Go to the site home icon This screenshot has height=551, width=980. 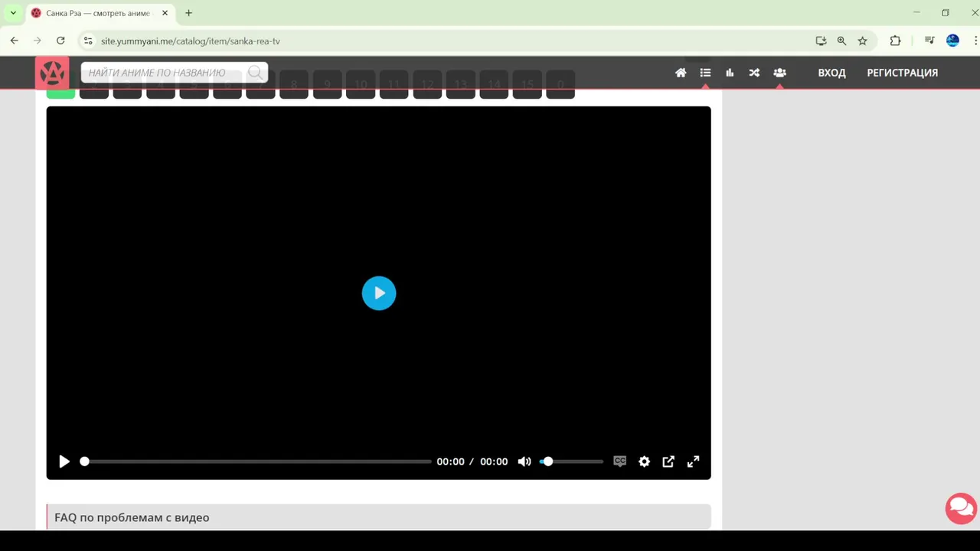pos(681,73)
